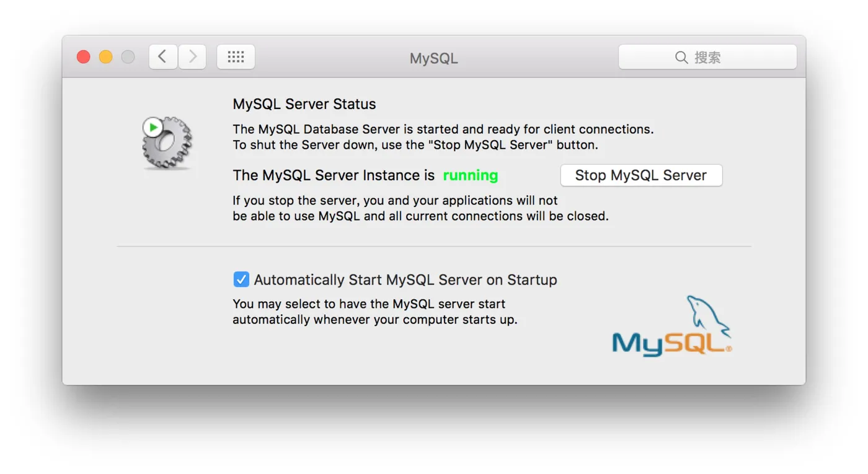The image size is (868, 474).
Task: Click the startup description text below checkbox
Action: [374, 312]
